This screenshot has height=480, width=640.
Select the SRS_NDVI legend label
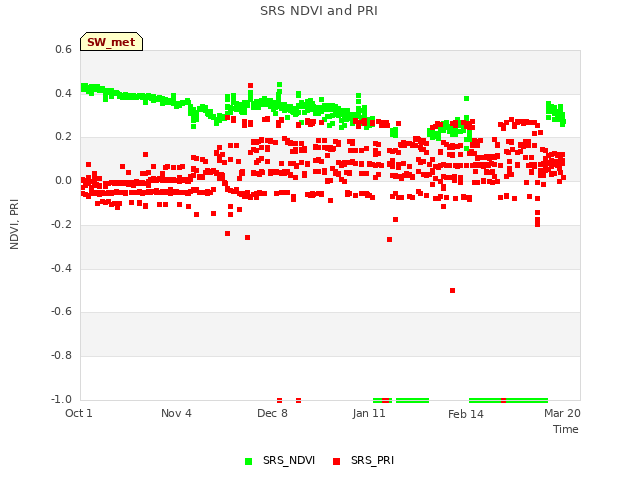pos(289,460)
